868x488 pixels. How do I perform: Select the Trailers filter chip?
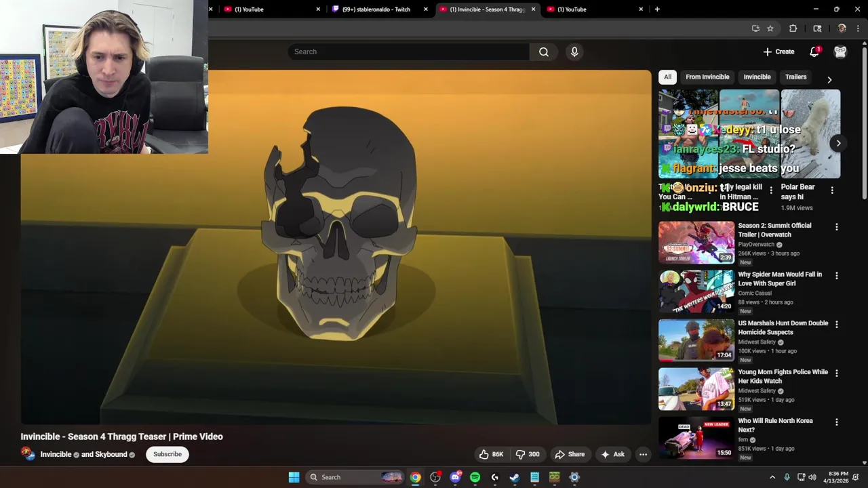point(795,77)
